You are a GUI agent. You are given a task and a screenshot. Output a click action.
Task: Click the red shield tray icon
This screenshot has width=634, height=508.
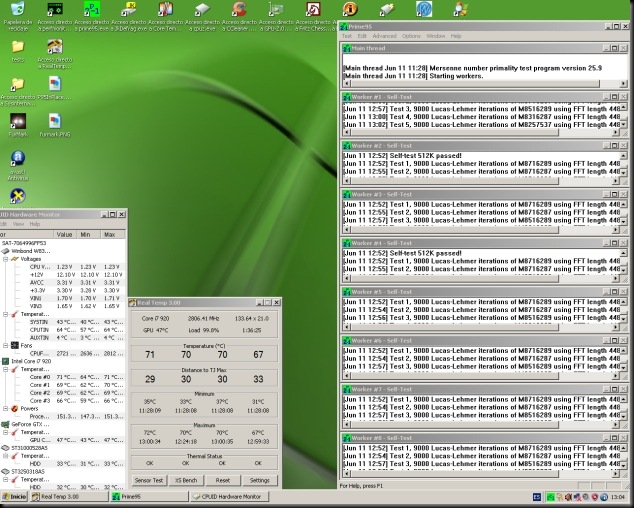(595, 497)
